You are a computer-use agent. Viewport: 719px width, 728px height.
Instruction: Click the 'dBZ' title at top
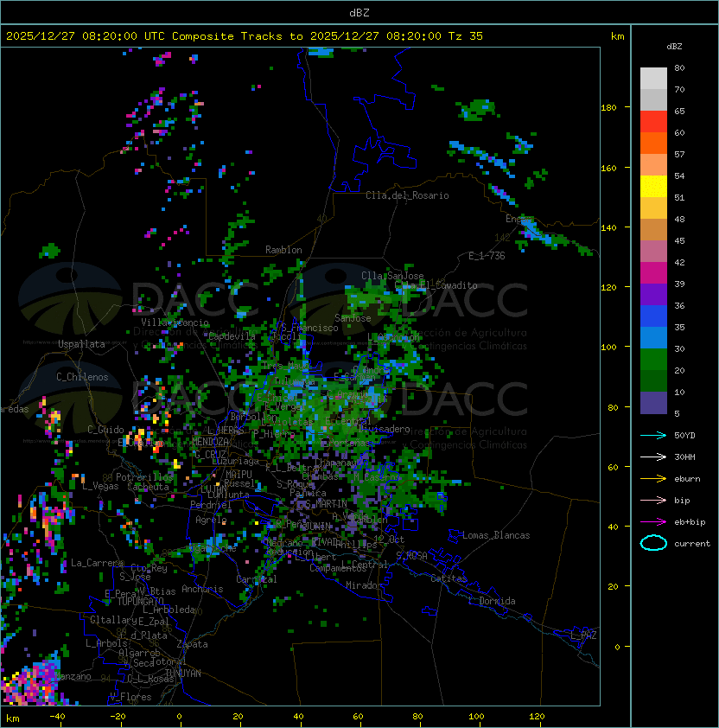(x=359, y=13)
